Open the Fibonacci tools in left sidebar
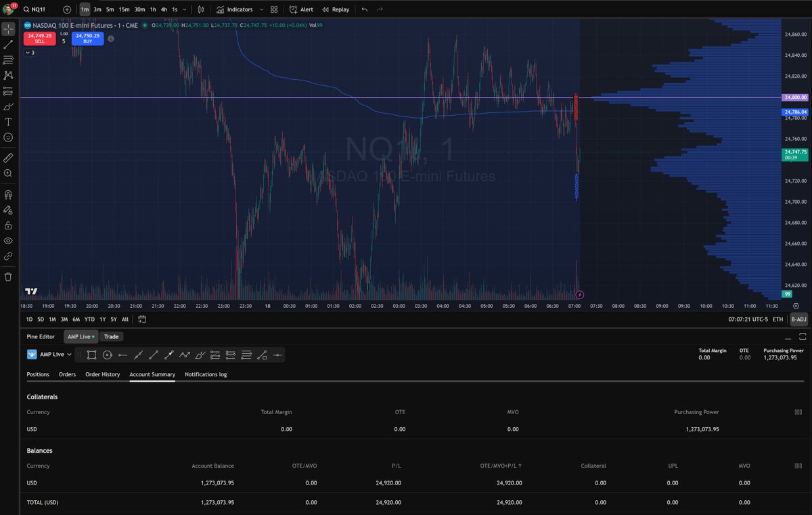 pyautogui.click(x=8, y=60)
